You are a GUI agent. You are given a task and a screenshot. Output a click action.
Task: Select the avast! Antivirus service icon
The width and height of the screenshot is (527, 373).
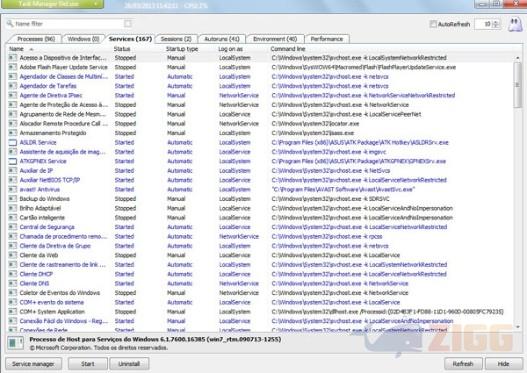coord(13,190)
